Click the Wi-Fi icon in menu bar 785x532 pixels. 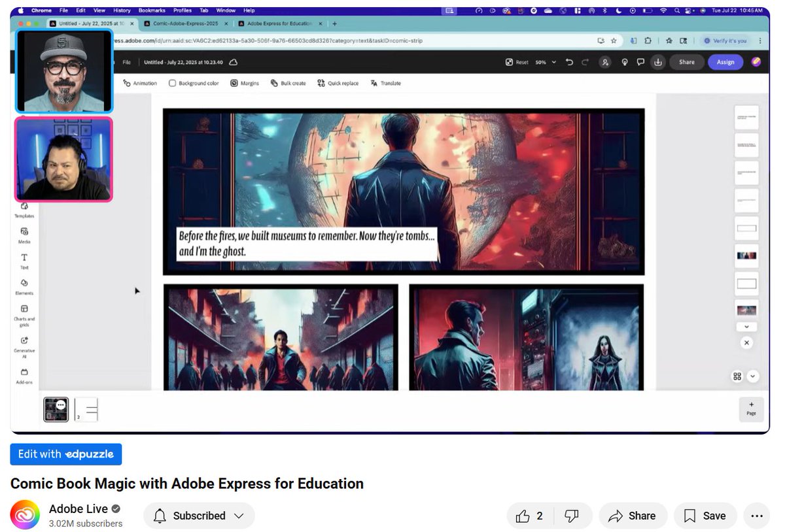[x=663, y=10]
